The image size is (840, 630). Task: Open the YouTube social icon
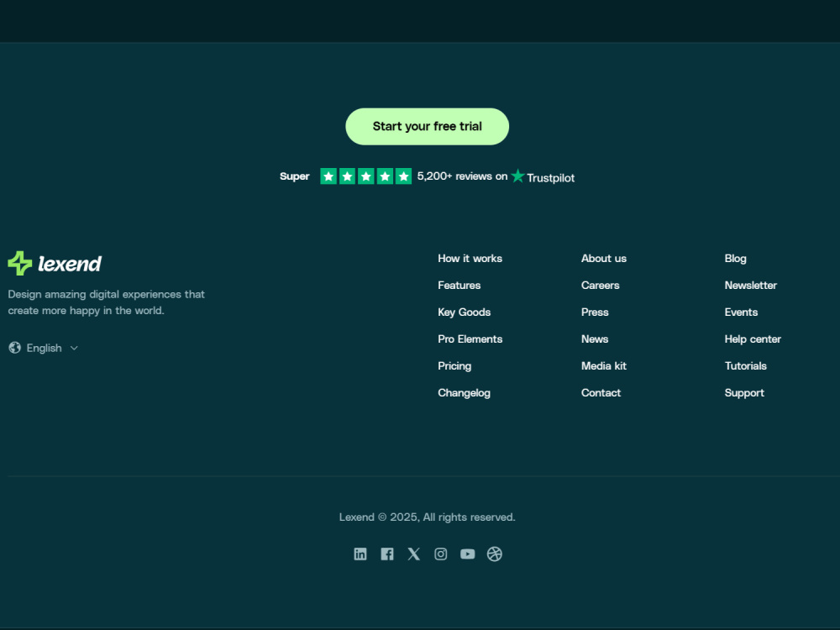pos(468,554)
